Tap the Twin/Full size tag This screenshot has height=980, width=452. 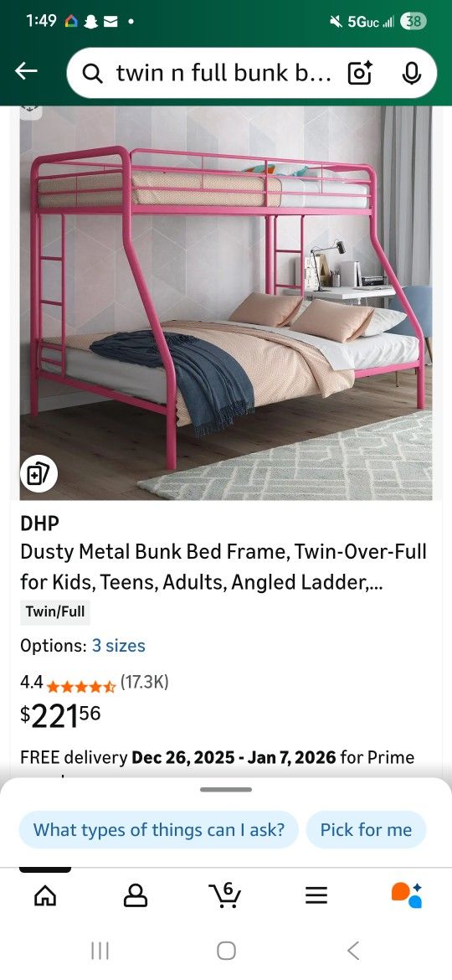pos(55,612)
